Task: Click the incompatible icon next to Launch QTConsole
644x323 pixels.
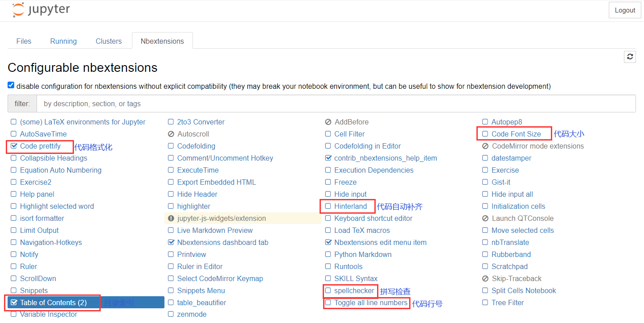Action: point(485,219)
